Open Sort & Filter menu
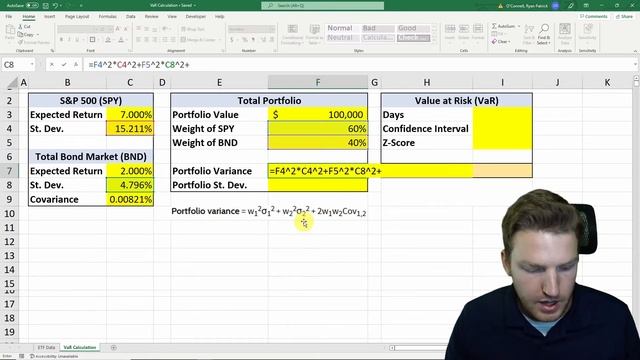640x360 pixels. pyautogui.click(x=529, y=34)
